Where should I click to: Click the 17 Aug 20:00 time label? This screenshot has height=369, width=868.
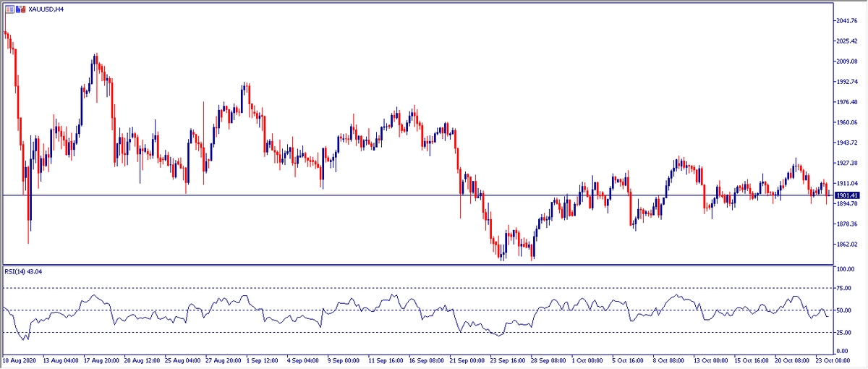click(103, 360)
